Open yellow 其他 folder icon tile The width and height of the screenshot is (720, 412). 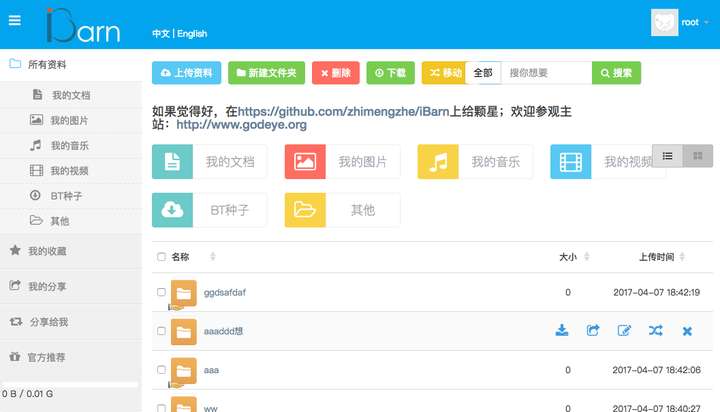[x=305, y=210]
